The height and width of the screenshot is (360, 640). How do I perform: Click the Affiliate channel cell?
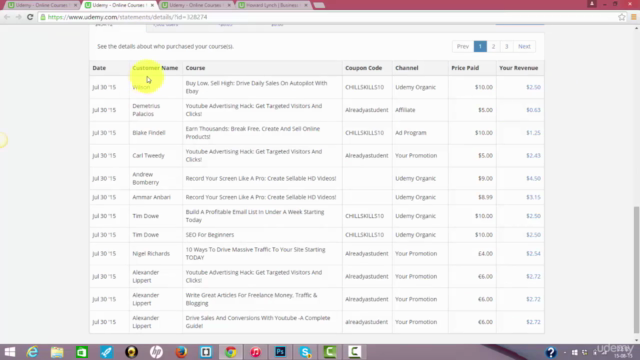point(405,110)
